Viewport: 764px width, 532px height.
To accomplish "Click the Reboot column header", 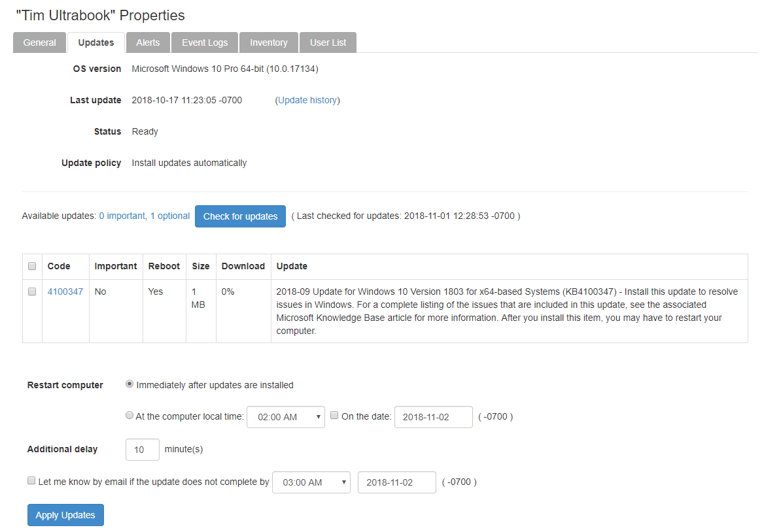I will point(164,266).
